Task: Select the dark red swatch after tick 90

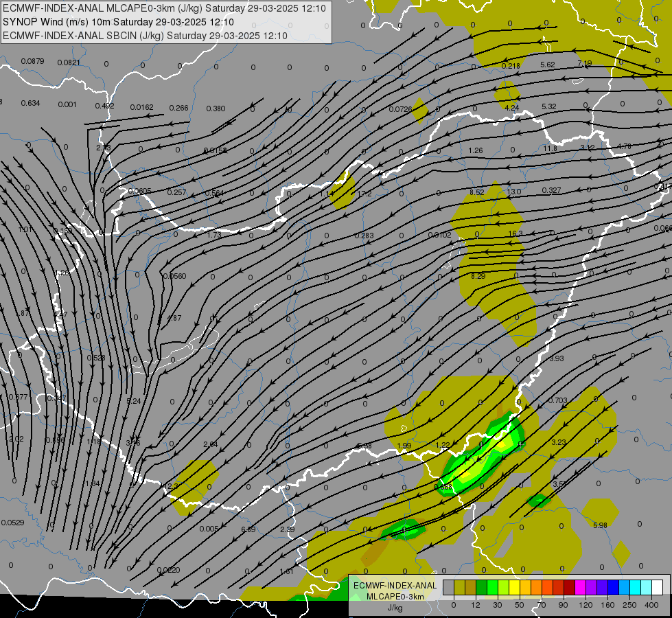Action: point(570,587)
